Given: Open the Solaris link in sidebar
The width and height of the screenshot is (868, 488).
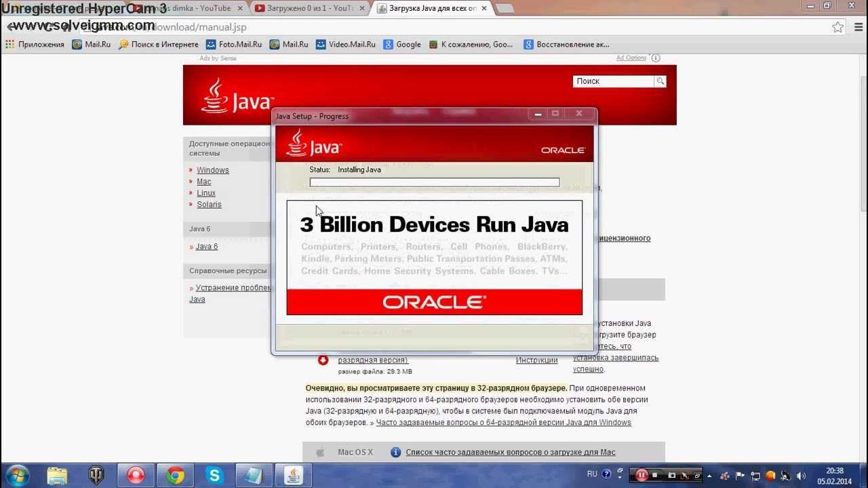Looking at the screenshot, I should (x=209, y=205).
